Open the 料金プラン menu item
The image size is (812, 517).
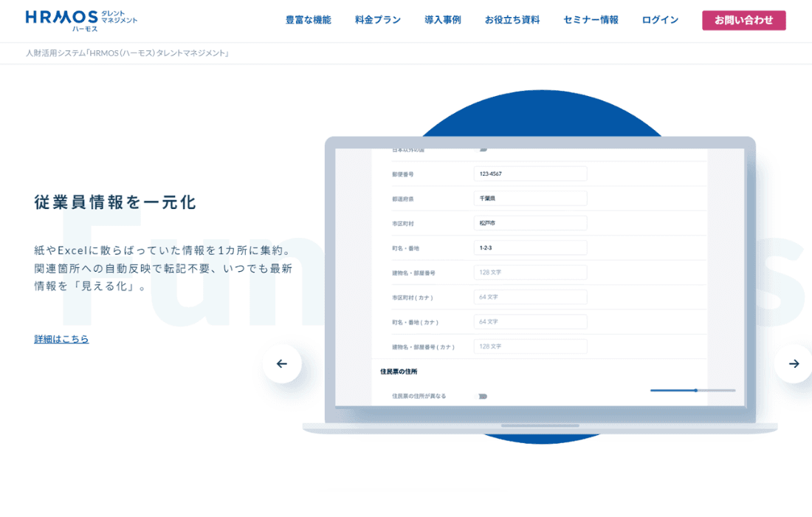377,20
